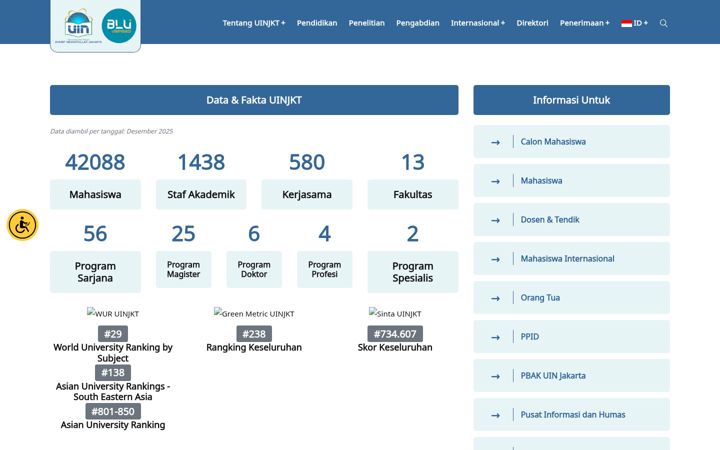Click the Program Profesi label box
The image size is (720, 450).
(325, 270)
